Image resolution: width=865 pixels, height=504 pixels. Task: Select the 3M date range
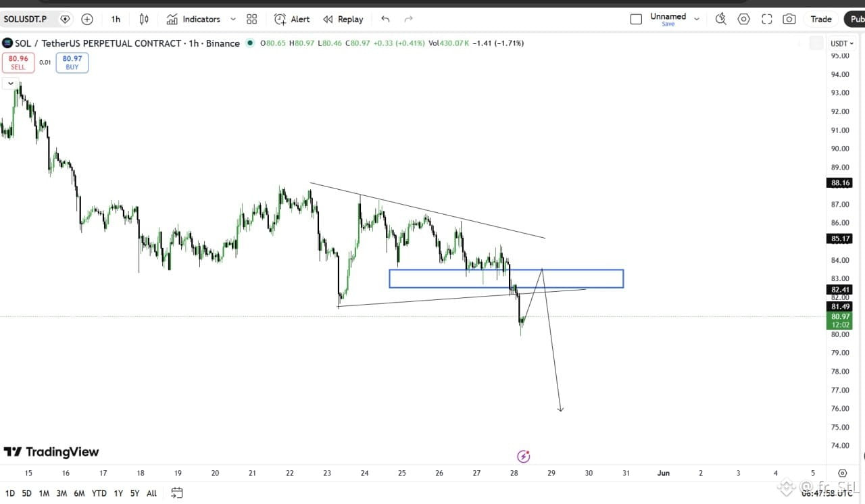pyautogui.click(x=61, y=493)
